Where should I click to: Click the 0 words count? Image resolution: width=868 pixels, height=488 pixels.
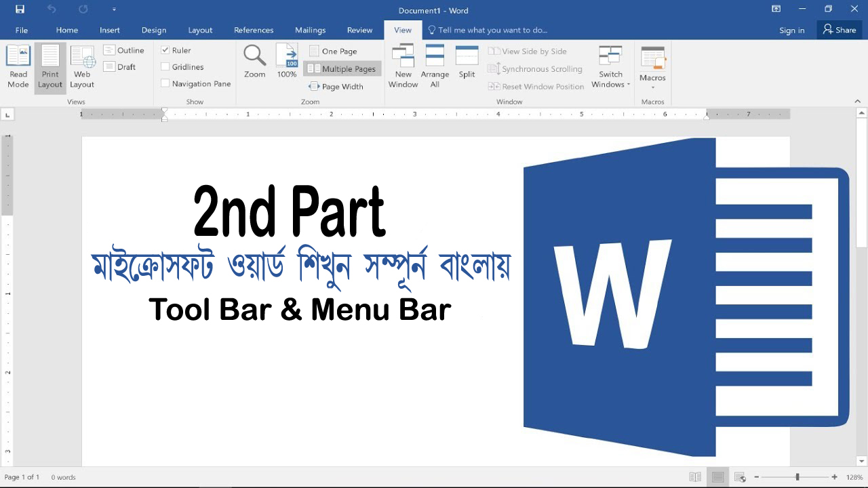(x=63, y=477)
